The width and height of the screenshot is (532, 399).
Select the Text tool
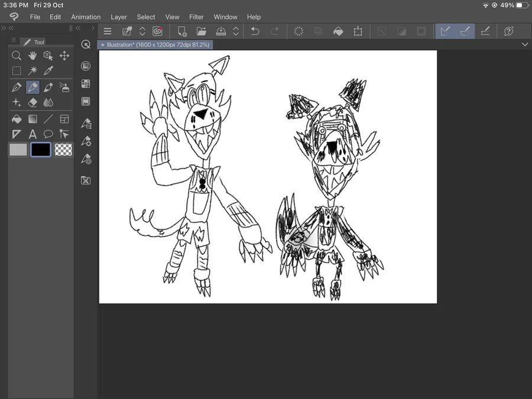[x=33, y=134]
